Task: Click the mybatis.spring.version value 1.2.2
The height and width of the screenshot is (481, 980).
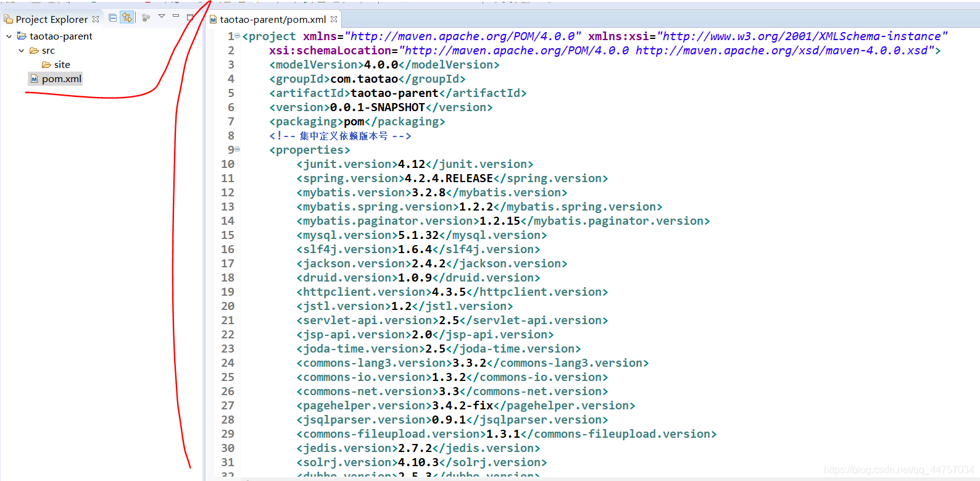Action: [x=476, y=207]
